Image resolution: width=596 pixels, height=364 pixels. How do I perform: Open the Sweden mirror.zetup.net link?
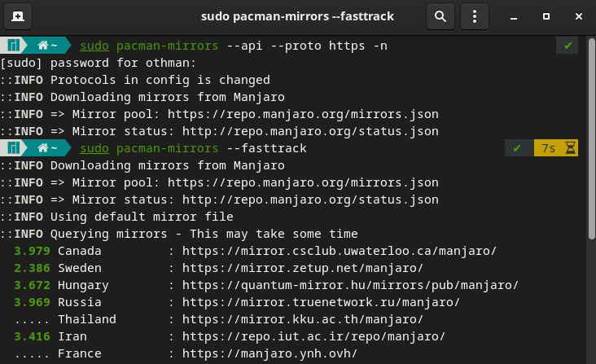[303, 268]
